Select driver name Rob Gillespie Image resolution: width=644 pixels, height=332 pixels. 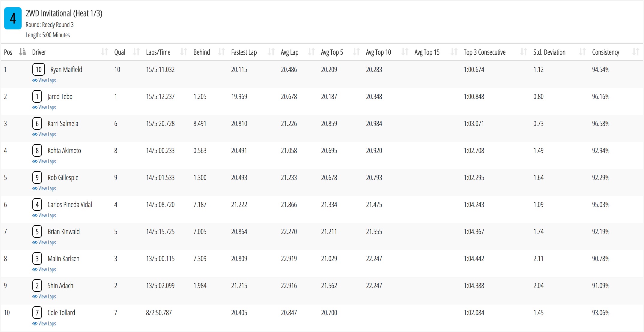click(x=63, y=178)
